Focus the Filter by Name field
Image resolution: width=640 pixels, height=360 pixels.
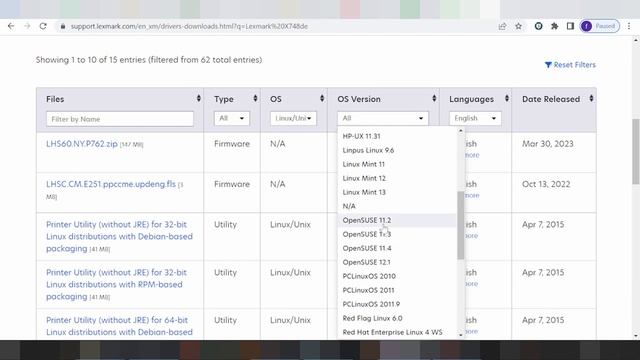120,119
